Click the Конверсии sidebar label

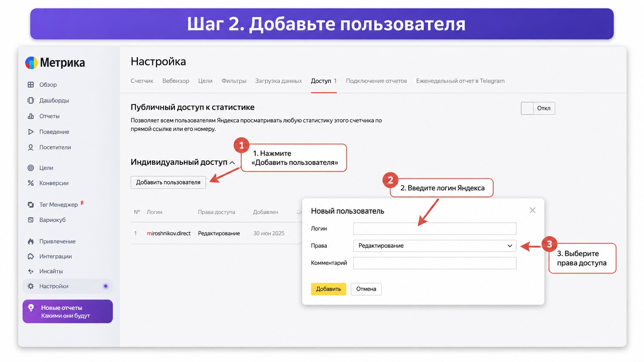click(54, 183)
